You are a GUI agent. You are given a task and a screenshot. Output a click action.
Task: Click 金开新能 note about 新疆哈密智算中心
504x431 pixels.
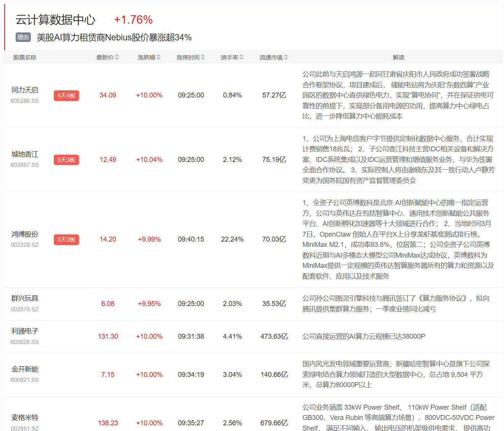click(x=396, y=375)
